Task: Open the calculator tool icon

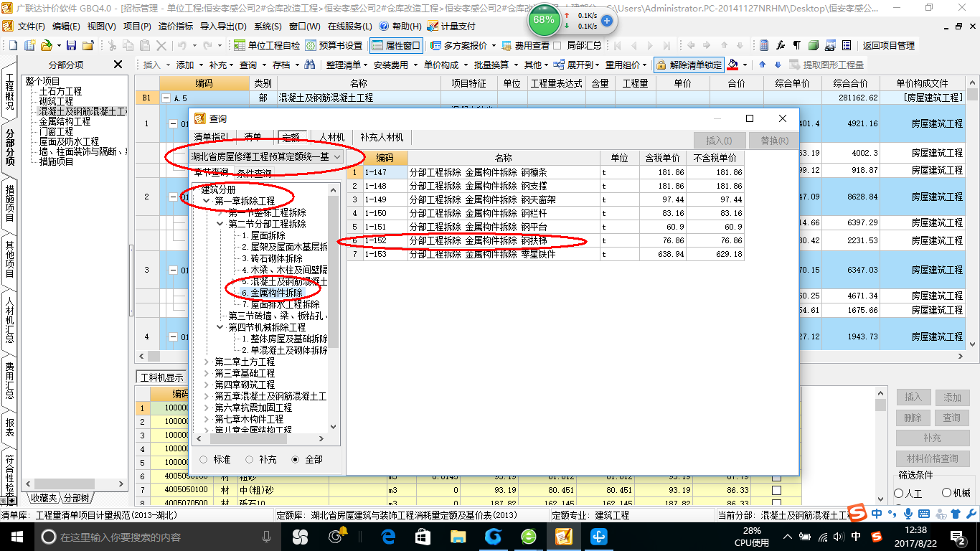Action: pyautogui.click(x=764, y=45)
